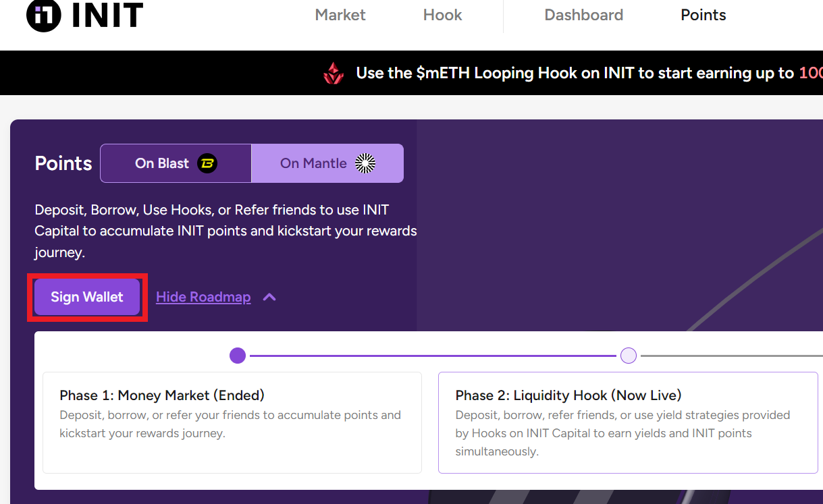Go to the Dashboard page

[584, 15]
